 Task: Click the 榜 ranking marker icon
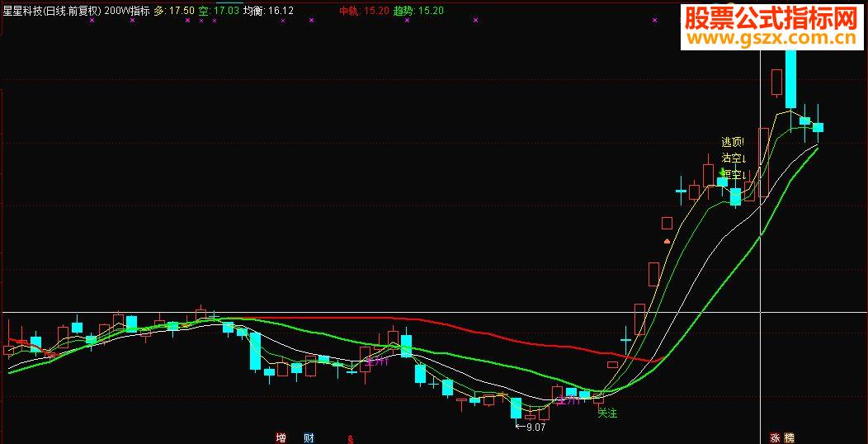click(x=789, y=438)
